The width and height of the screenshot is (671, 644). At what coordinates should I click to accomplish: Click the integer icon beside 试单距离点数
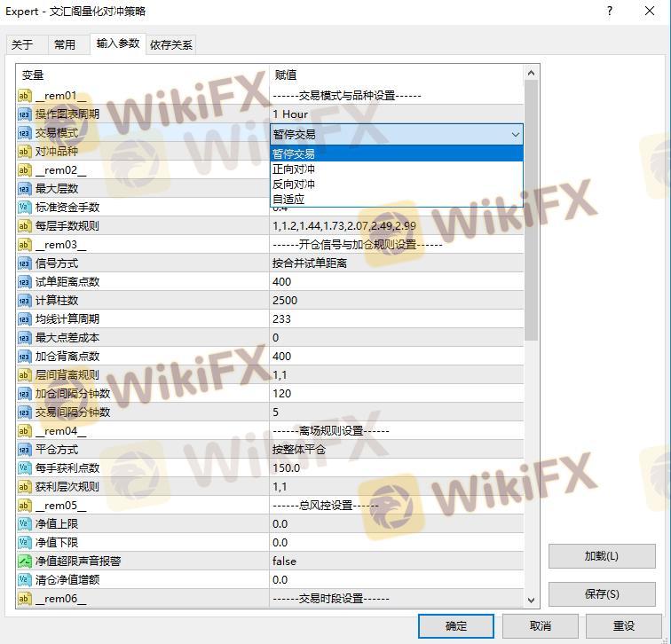25,282
